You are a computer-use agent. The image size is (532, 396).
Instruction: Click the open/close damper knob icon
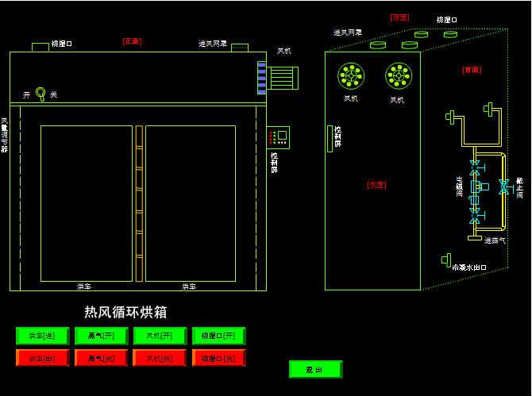[40, 94]
